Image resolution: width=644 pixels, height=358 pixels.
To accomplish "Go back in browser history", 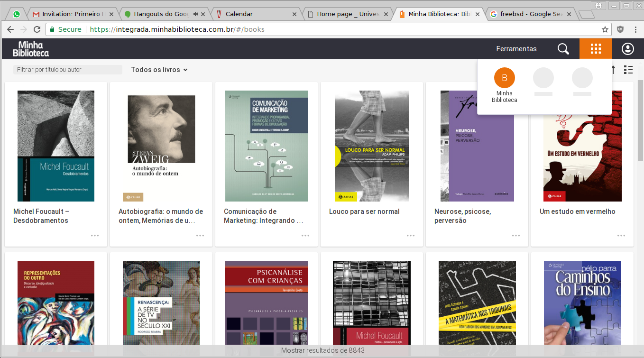I will (10, 29).
